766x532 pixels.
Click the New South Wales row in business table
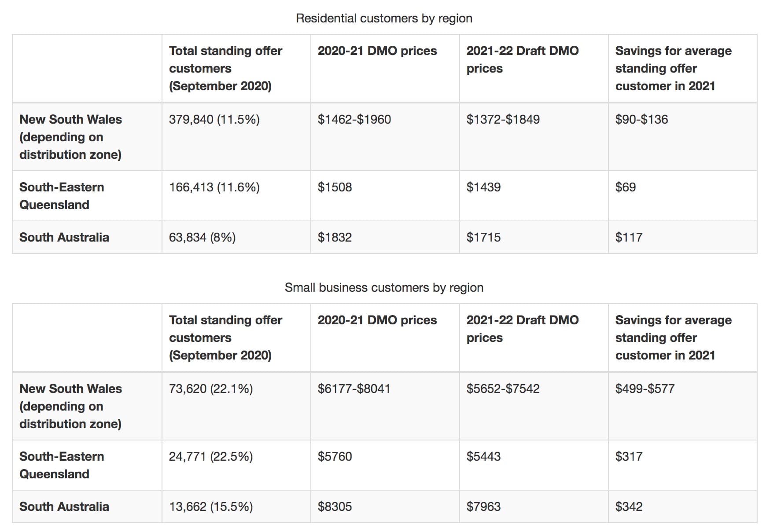(x=70, y=406)
